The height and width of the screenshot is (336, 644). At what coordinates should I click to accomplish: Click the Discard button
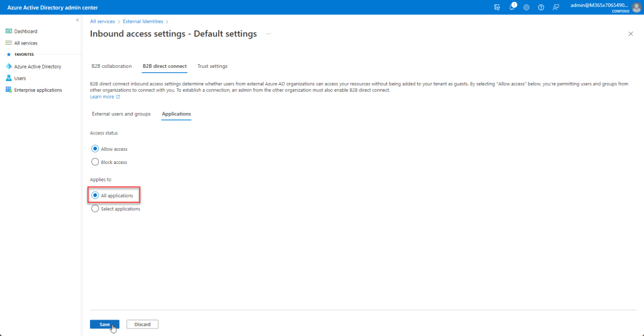(x=142, y=324)
